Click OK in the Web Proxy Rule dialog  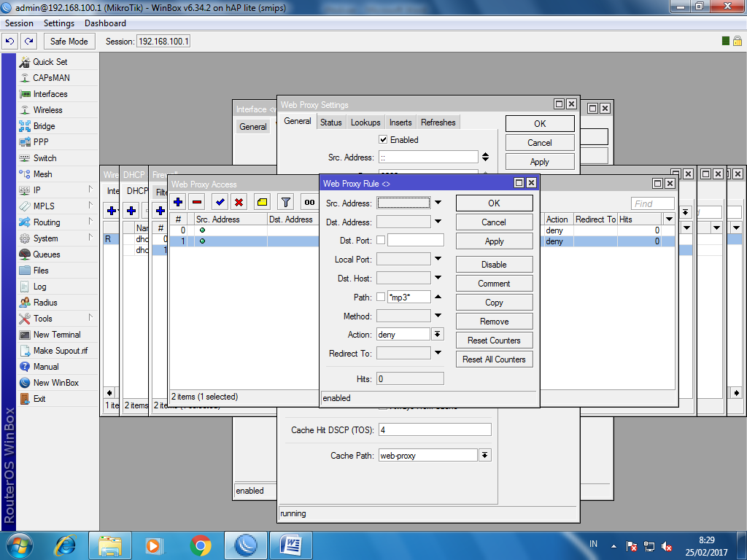point(494,203)
